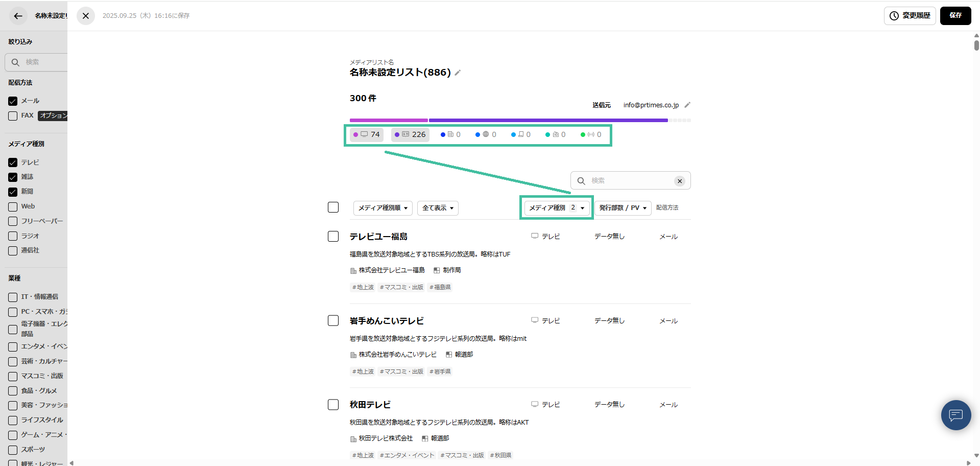Click the back arrow next to the list title
The image size is (980, 466).
tap(17, 16)
